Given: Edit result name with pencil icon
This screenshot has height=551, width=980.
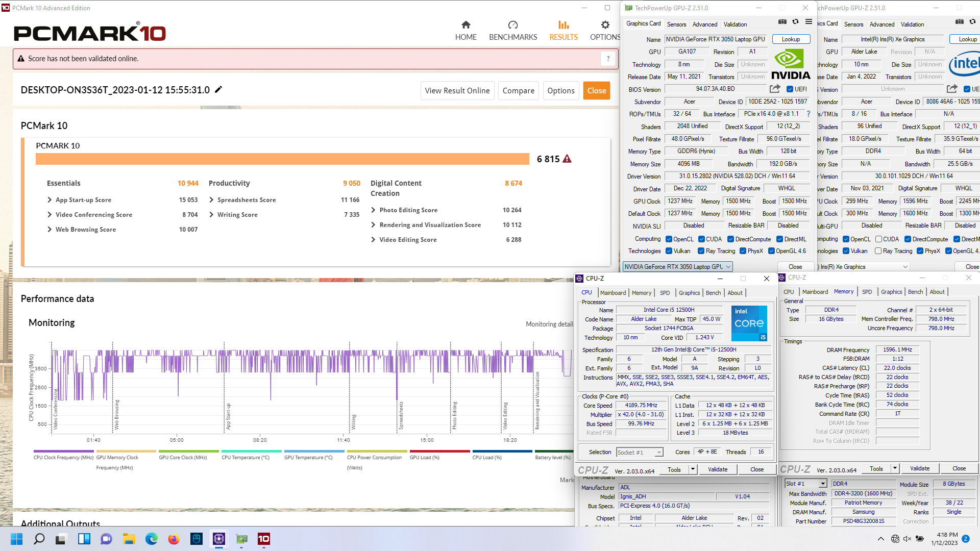Looking at the screenshot, I should pos(218,90).
